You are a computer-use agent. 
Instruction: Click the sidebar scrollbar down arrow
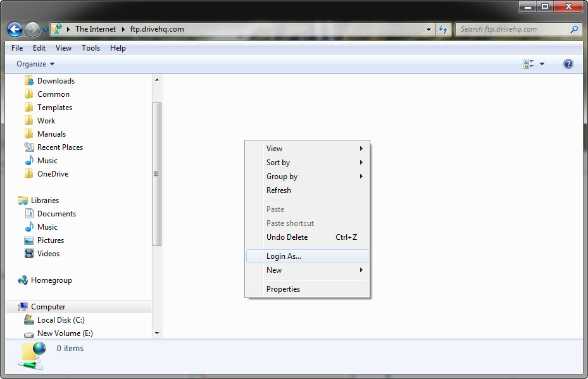pos(157,333)
